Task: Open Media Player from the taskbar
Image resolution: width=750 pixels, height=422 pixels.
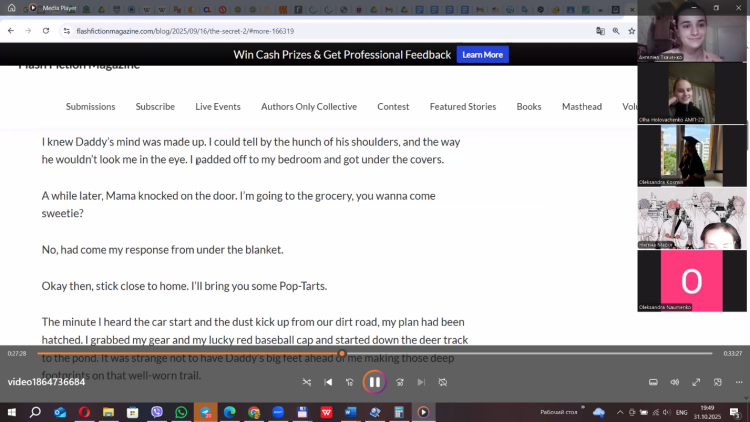Action: pyautogui.click(x=423, y=412)
